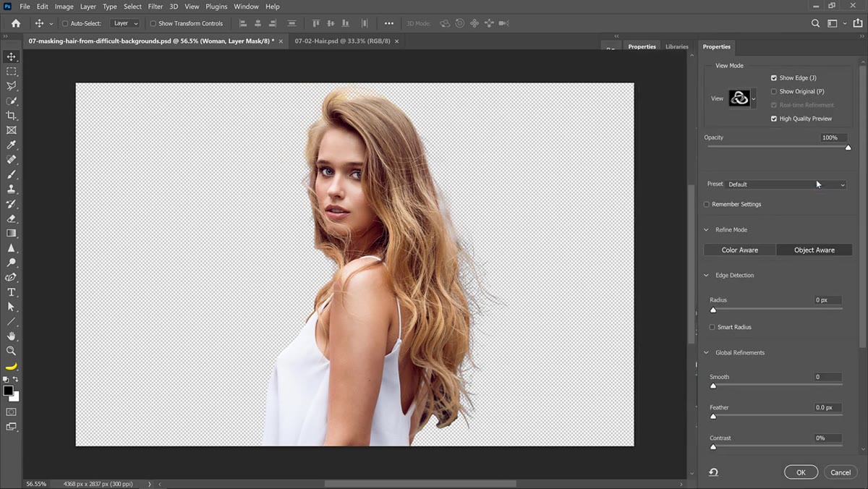Click the Radius slider handle
The height and width of the screenshot is (489, 868).
pyautogui.click(x=713, y=310)
